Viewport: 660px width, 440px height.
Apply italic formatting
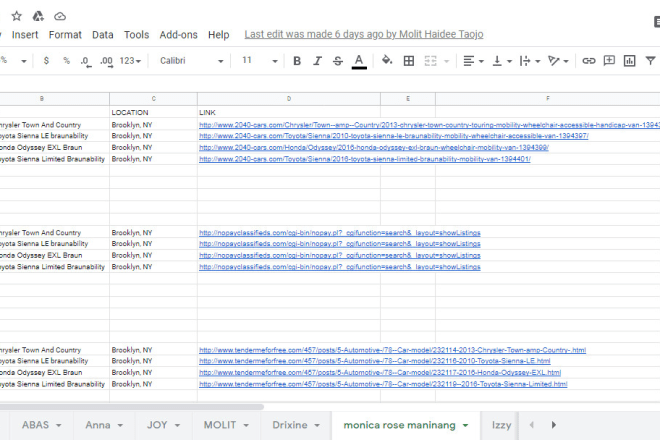pyautogui.click(x=317, y=61)
